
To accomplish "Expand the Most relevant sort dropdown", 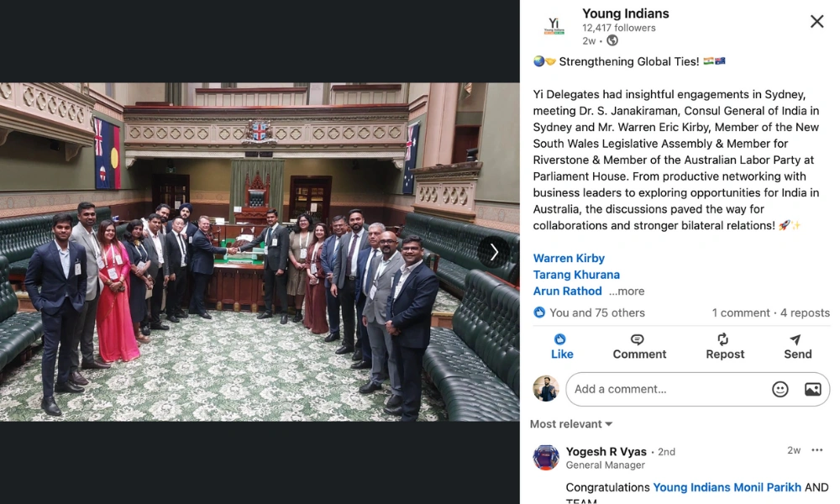I will (571, 424).
